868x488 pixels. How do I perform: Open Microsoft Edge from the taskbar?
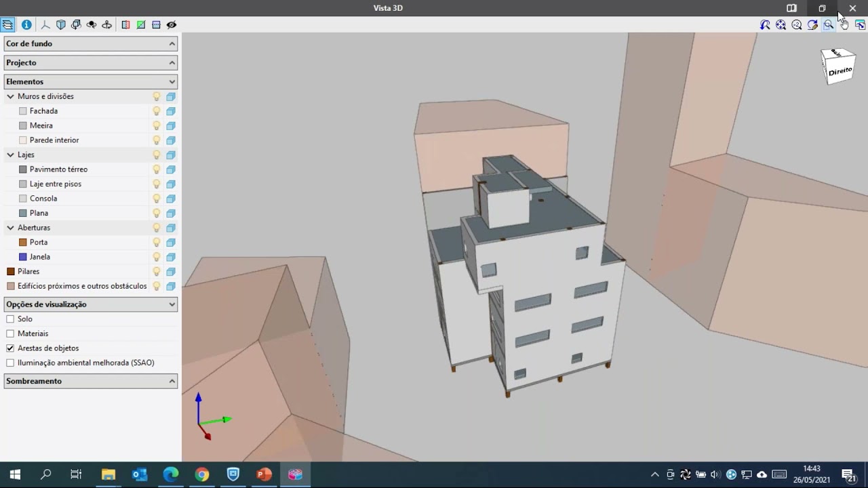pyautogui.click(x=171, y=474)
